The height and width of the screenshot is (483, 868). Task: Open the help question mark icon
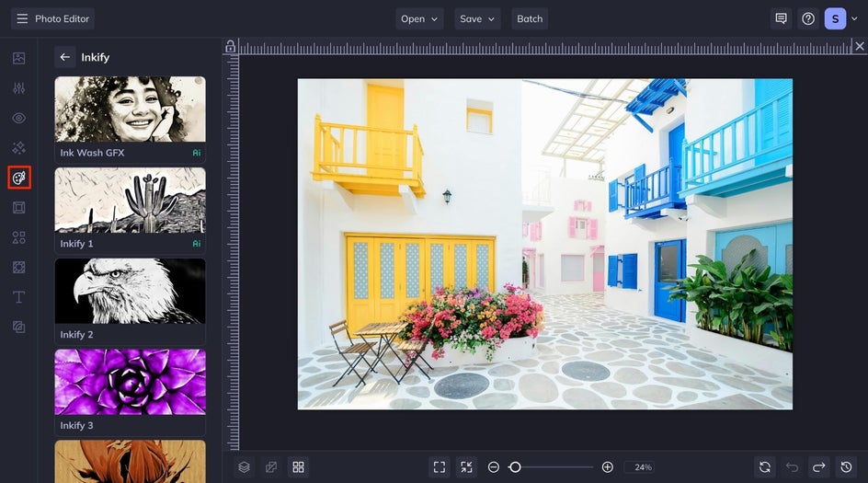(x=807, y=18)
